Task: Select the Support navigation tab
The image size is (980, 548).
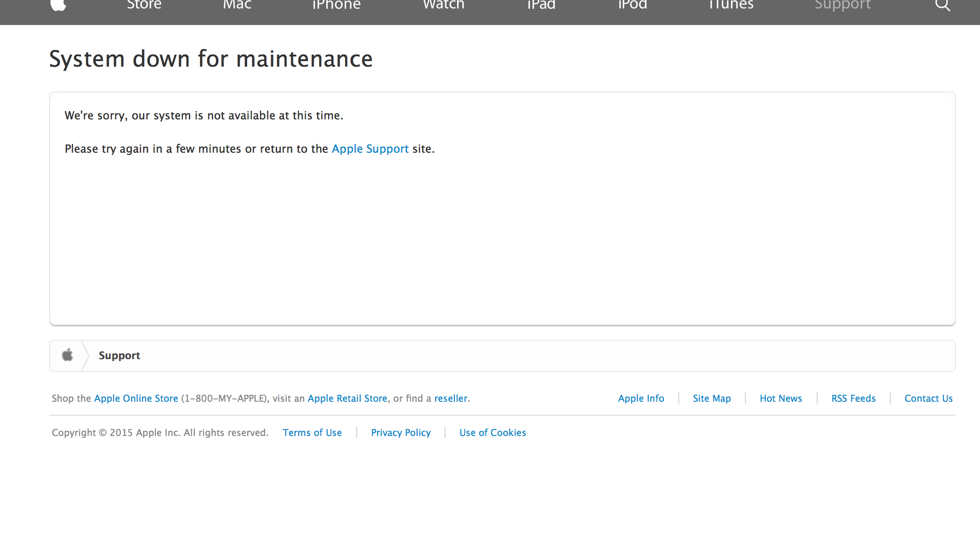Action: 843,5
